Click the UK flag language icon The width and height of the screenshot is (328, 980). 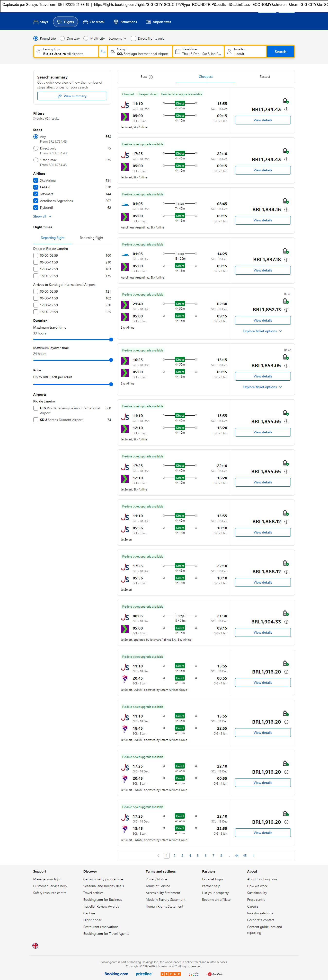(35, 945)
